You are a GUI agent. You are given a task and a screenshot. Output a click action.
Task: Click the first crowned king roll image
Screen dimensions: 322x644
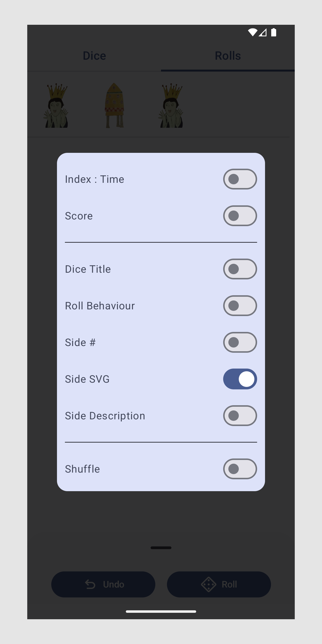coord(57,106)
